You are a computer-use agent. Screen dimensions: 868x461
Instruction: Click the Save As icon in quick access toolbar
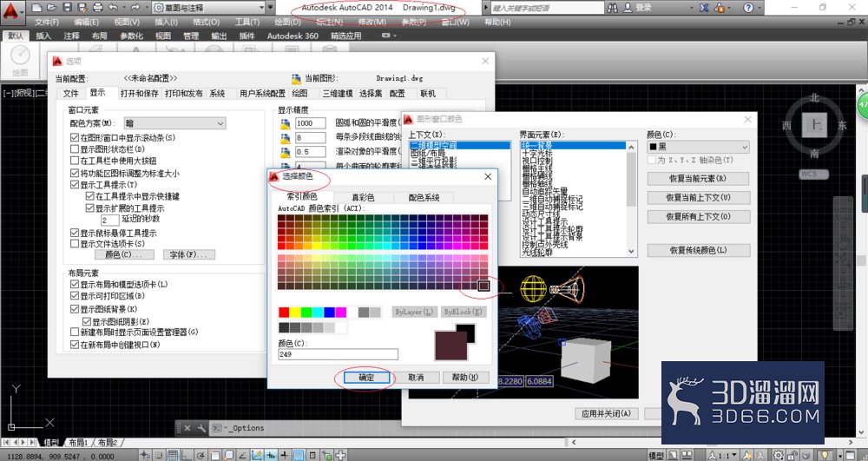(x=82, y=8)
